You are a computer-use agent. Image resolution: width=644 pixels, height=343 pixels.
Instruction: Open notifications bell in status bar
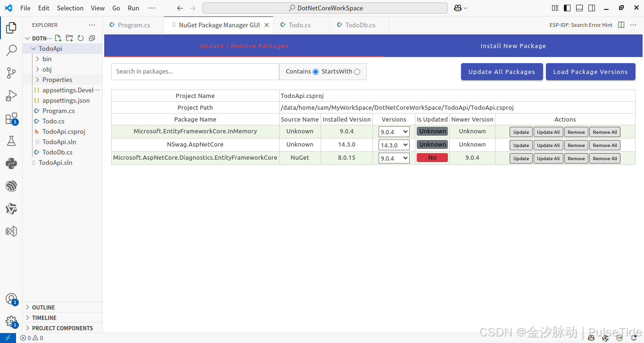(x=634, y=338)
